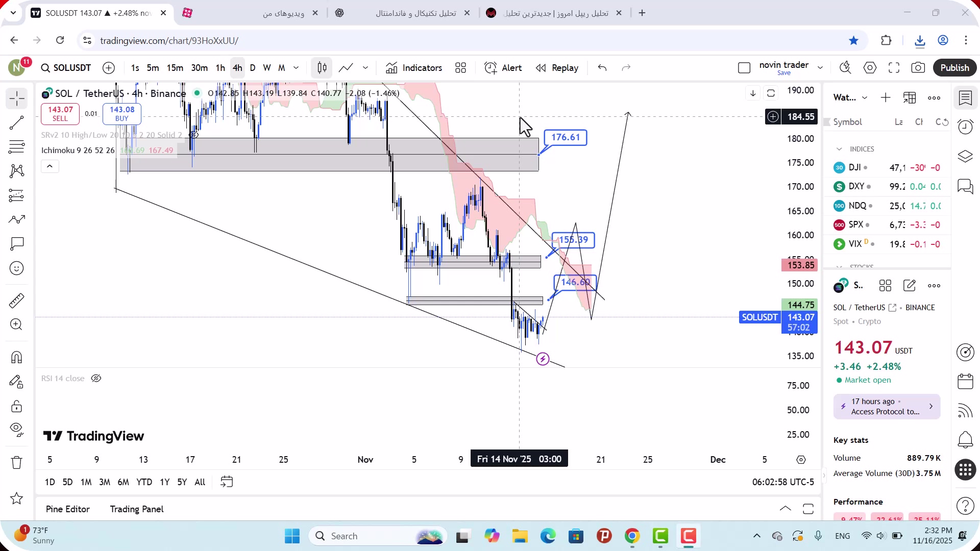
Task: Open the patterns tool with nodes icon
Action: click(17, 171)
